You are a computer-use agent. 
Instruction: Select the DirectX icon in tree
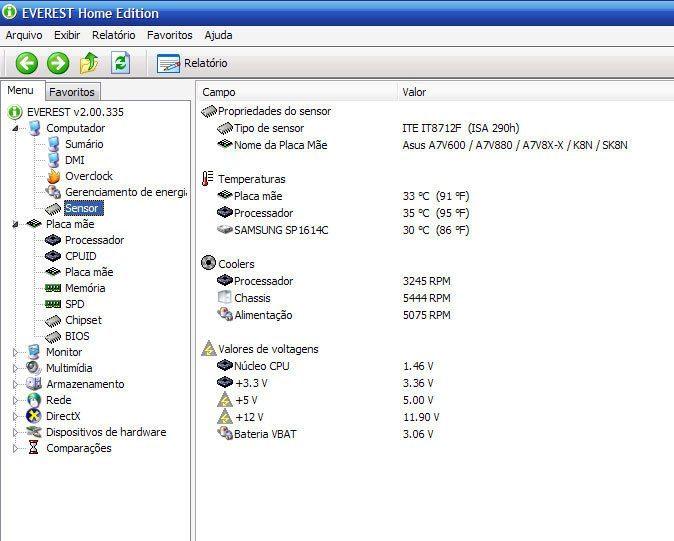tap(35, 416)
